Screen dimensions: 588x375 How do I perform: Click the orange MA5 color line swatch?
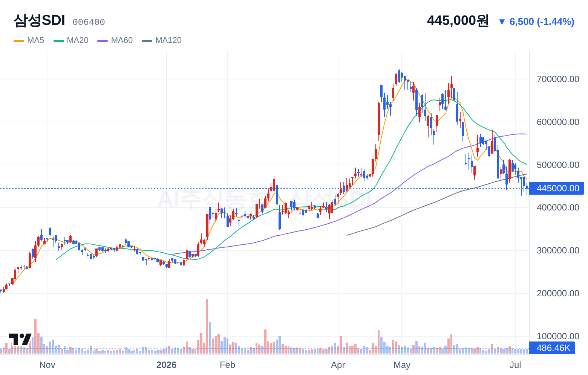tap(19, 41)
